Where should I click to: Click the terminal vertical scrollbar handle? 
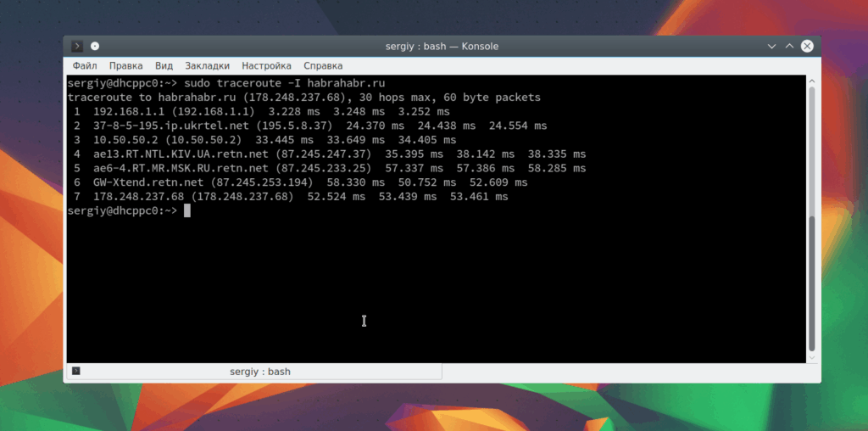(812, 283)
